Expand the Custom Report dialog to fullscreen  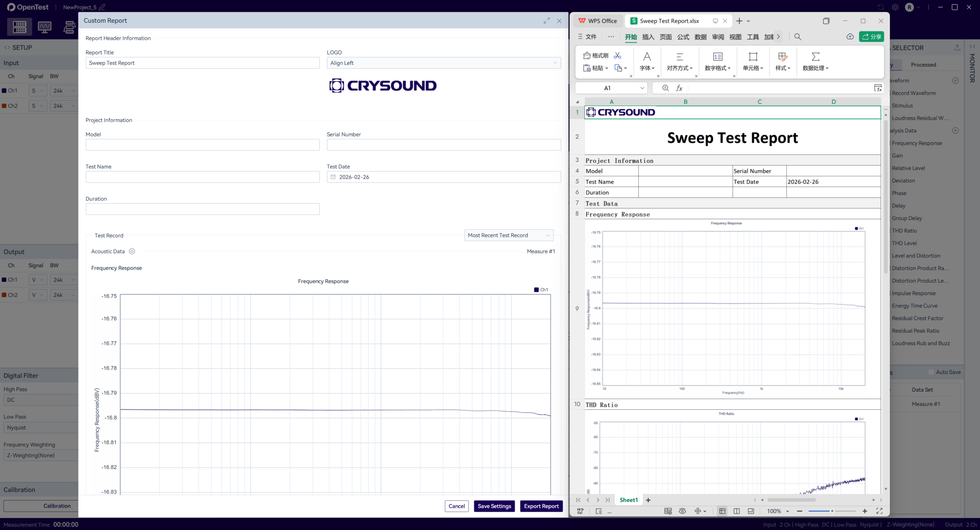tap(546, 21)
